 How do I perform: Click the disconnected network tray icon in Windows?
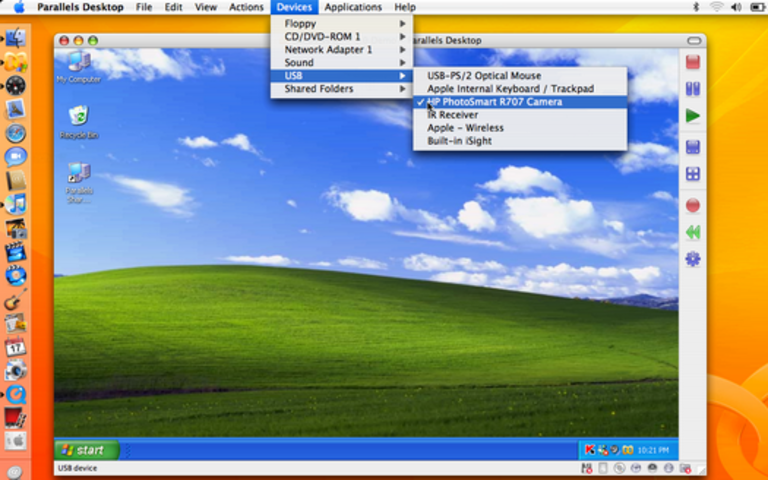tap(603, 450)
